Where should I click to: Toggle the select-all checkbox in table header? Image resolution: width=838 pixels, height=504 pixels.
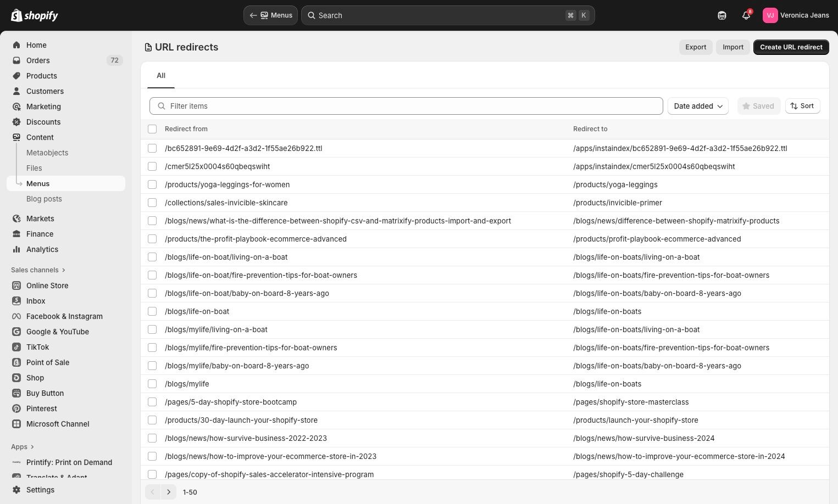point(152,129)
